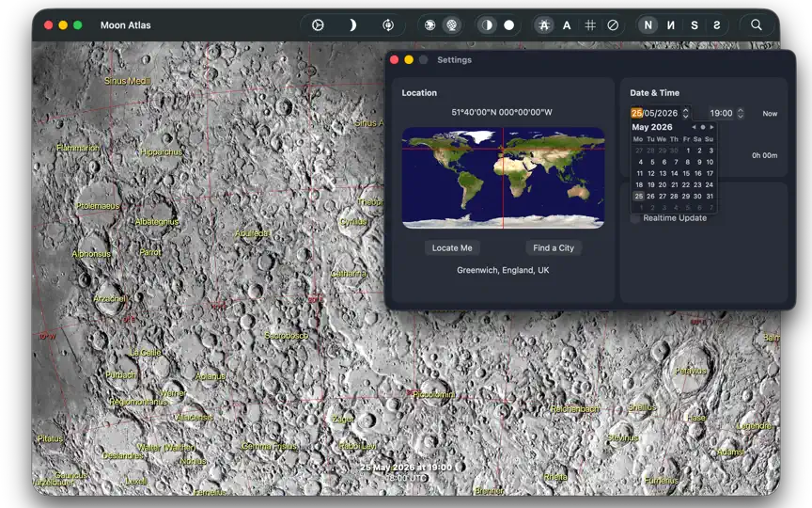812x508 pixels.
Task: Click the crescent moon phase toolbar icon
Action: tap(352, 24)
